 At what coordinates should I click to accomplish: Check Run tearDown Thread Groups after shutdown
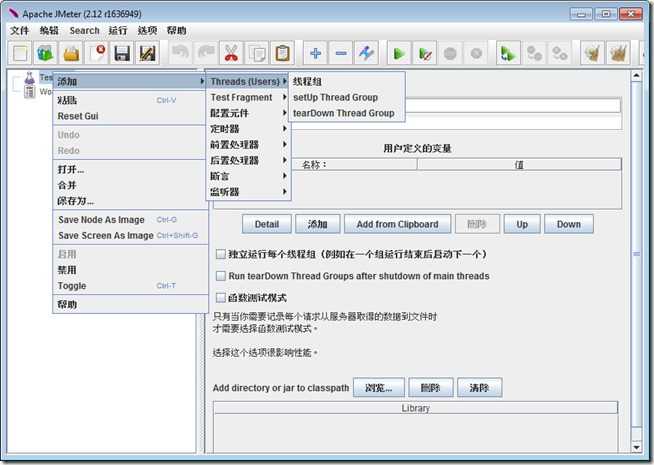(x=221, y=276)
